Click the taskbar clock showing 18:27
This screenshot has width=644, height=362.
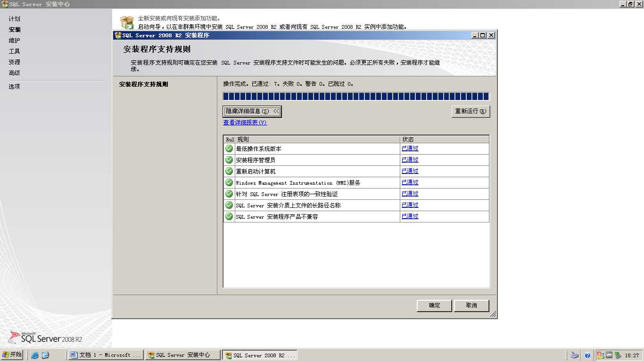point(632,355)
